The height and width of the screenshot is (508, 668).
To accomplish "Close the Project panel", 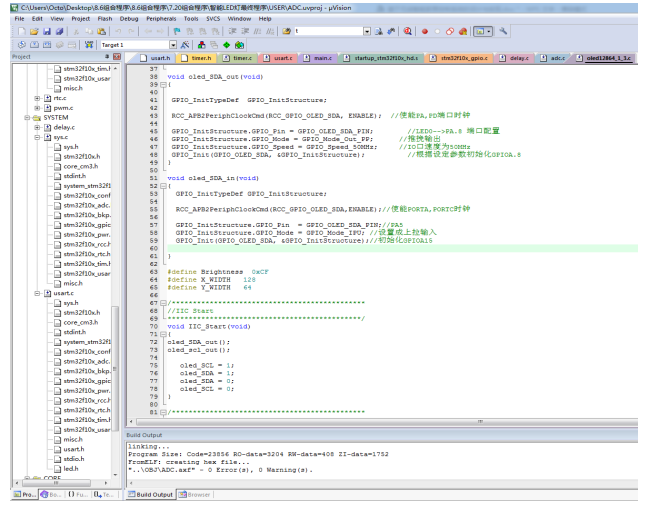I will [x=117, y=57].
